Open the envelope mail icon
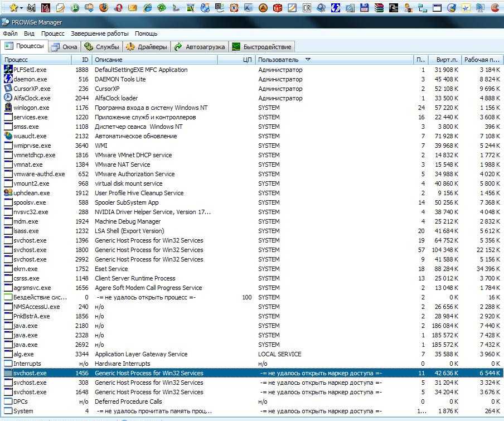504x421 pixels. point(133,8)
